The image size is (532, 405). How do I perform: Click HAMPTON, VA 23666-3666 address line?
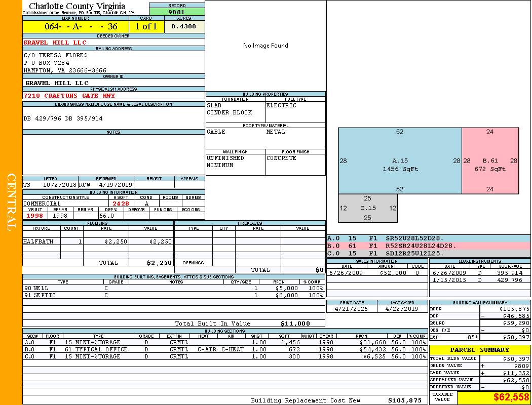(65, 70)
